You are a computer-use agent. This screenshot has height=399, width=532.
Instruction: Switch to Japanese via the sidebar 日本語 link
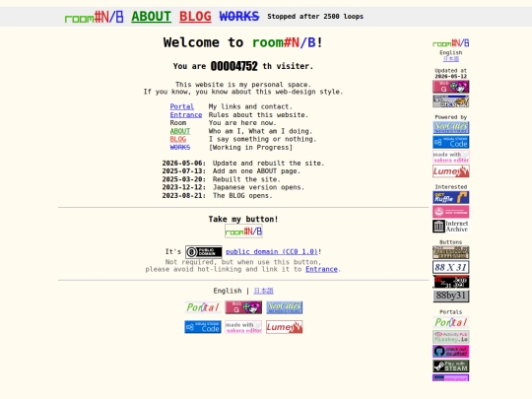point(451,59)
